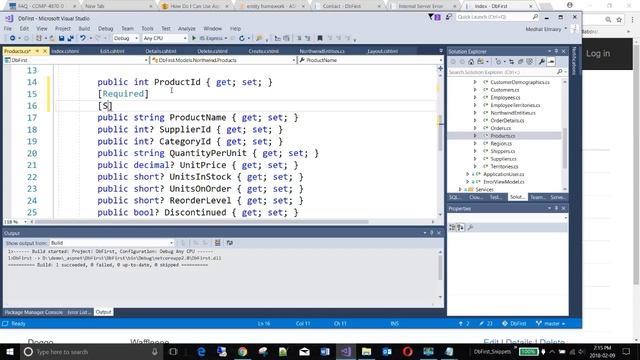The width and height of the screenshot is (640, 360).
Task: Open the Show output from Build dropdown
Action: pyautogui.click(x=112, y=243)
